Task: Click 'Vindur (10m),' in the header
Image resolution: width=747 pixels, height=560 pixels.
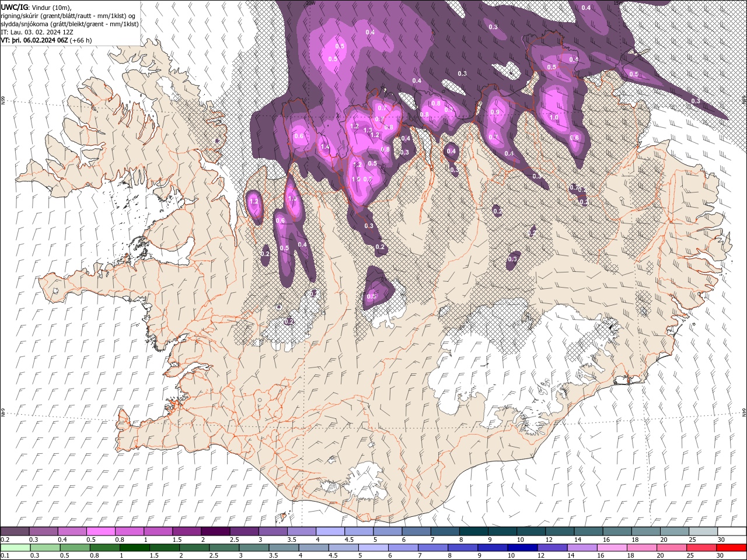Action: (x=51, y=7)
